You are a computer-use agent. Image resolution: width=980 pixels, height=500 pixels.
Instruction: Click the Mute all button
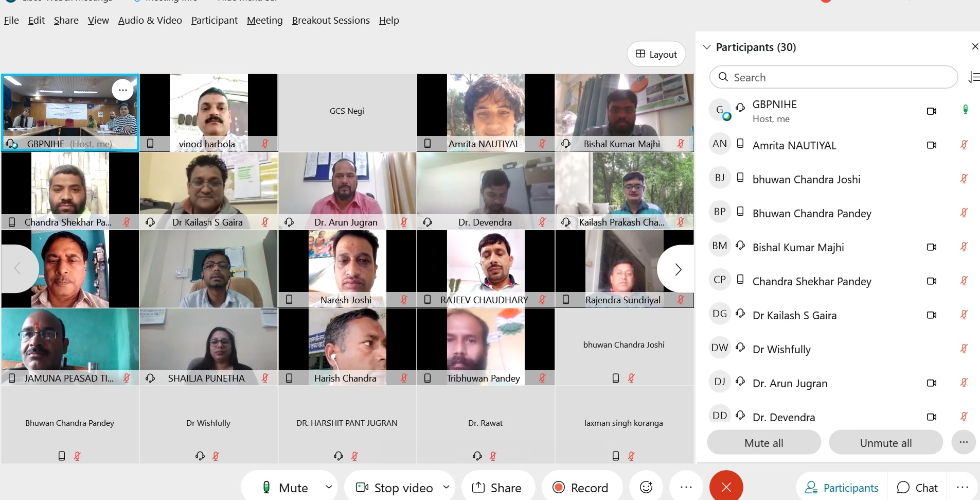(x=763, y=443)
